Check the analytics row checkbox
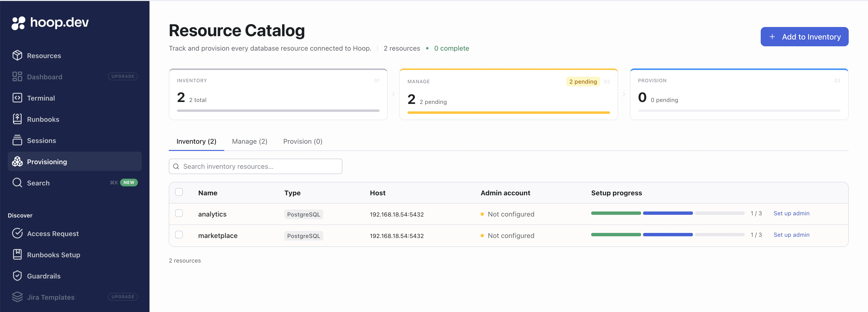868x312 pixels. click(x=179, y=213)
